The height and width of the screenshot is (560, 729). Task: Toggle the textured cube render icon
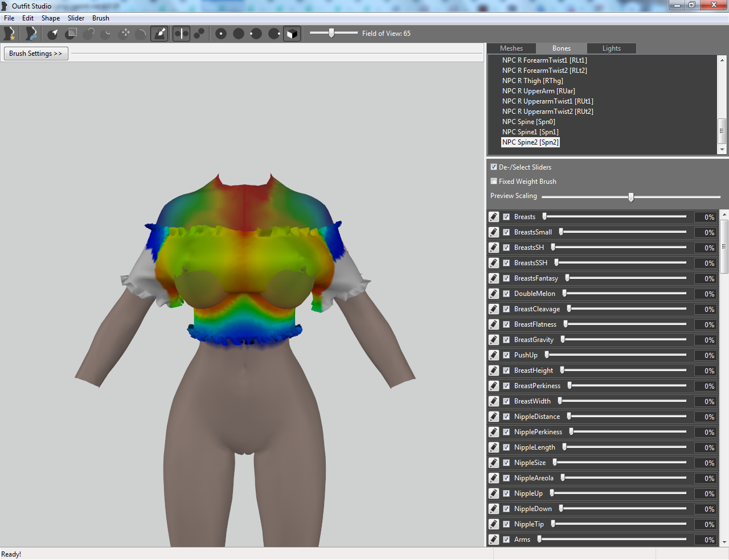pyautogui.click(x=292, y=34)
